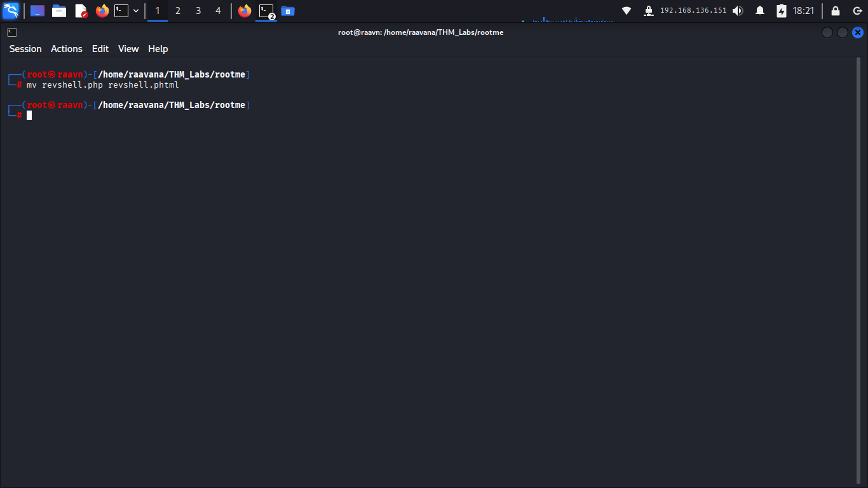Open the Edit menu

(100, 49)
